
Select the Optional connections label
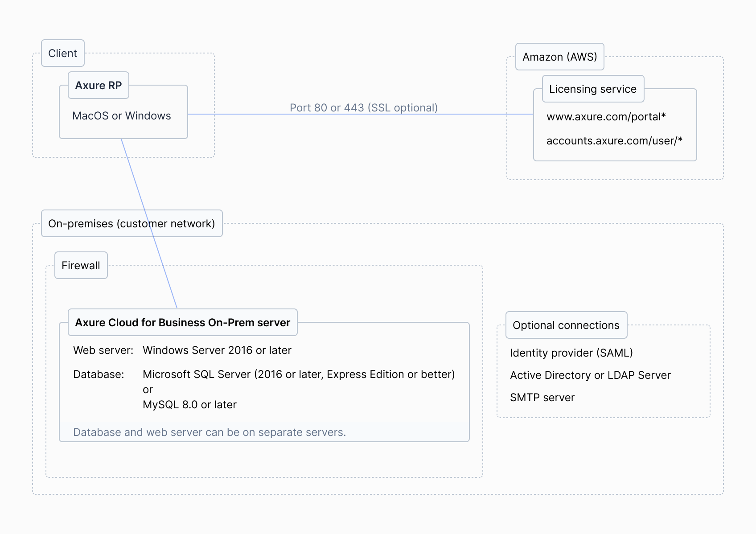point(566,325)
